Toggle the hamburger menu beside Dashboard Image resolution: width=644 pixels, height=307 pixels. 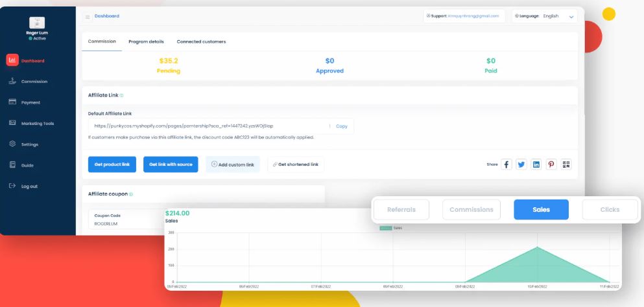click(88, 17)
